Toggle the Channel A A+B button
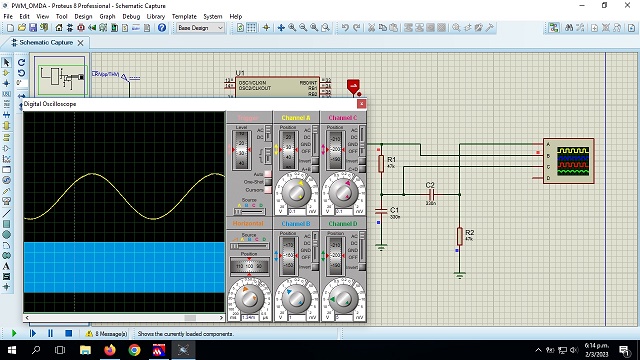Screen dimensions: 640x360 click(315, 169)
